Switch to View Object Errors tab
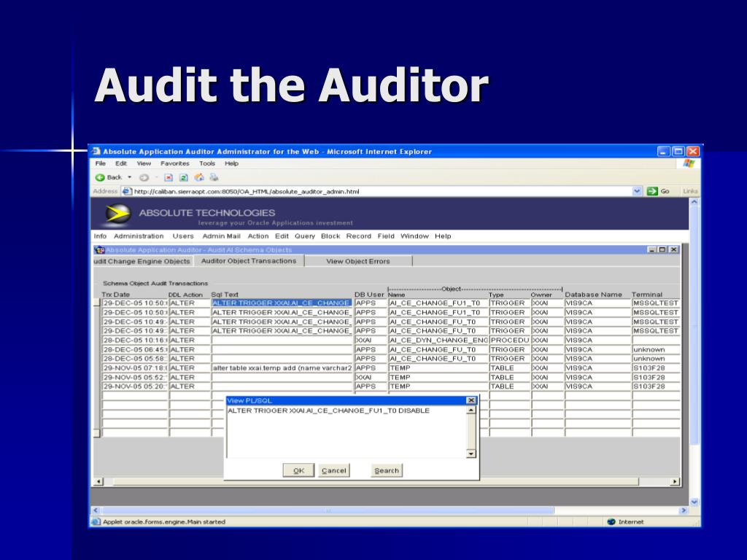The width and height of the screenshot is (747, 560). point(358,262)
